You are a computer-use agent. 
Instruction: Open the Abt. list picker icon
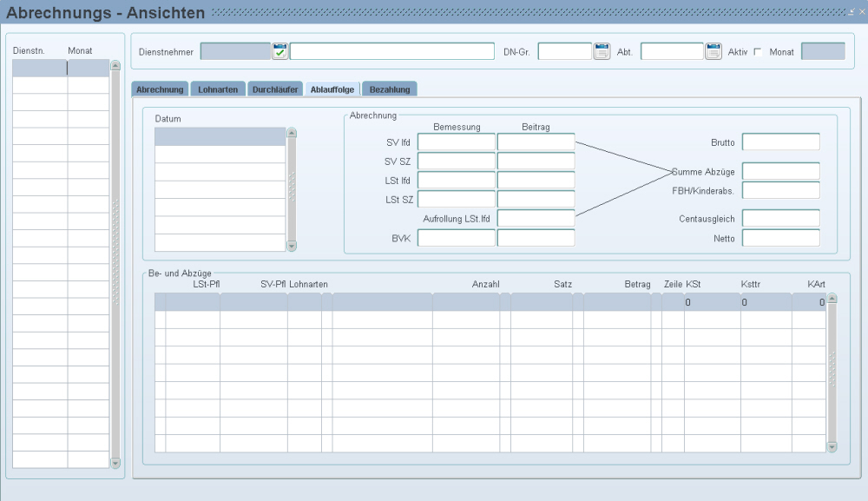(713, 51)
